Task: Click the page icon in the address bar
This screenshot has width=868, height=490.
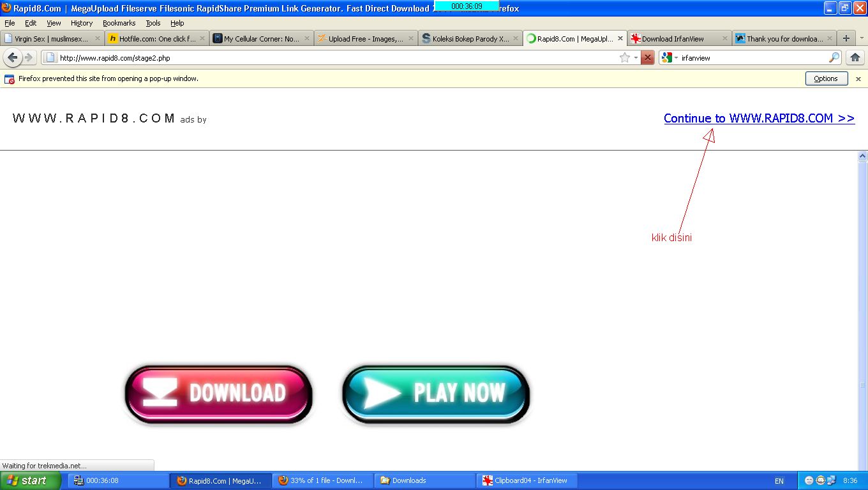Action: point(50,57)
